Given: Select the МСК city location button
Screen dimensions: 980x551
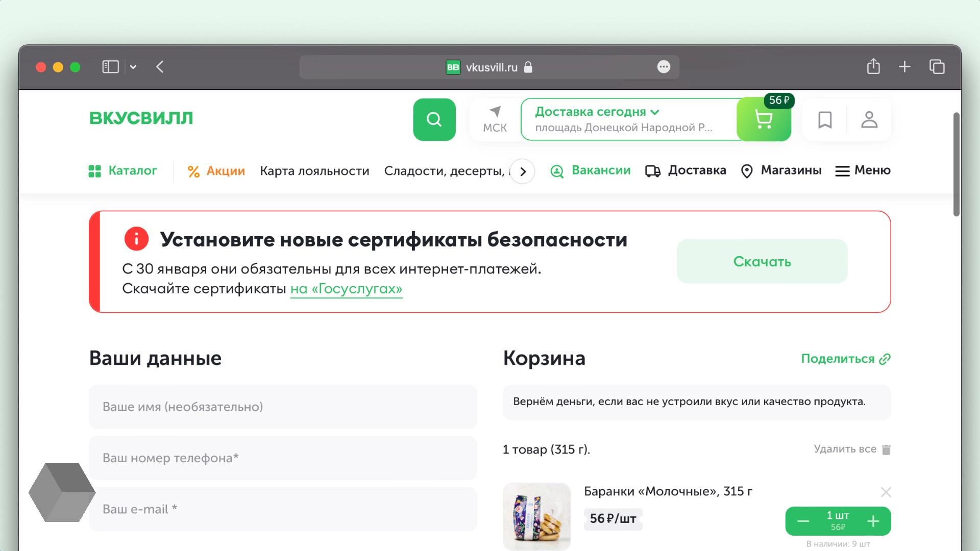Looking at the screenshot, I should click(495, 119).
